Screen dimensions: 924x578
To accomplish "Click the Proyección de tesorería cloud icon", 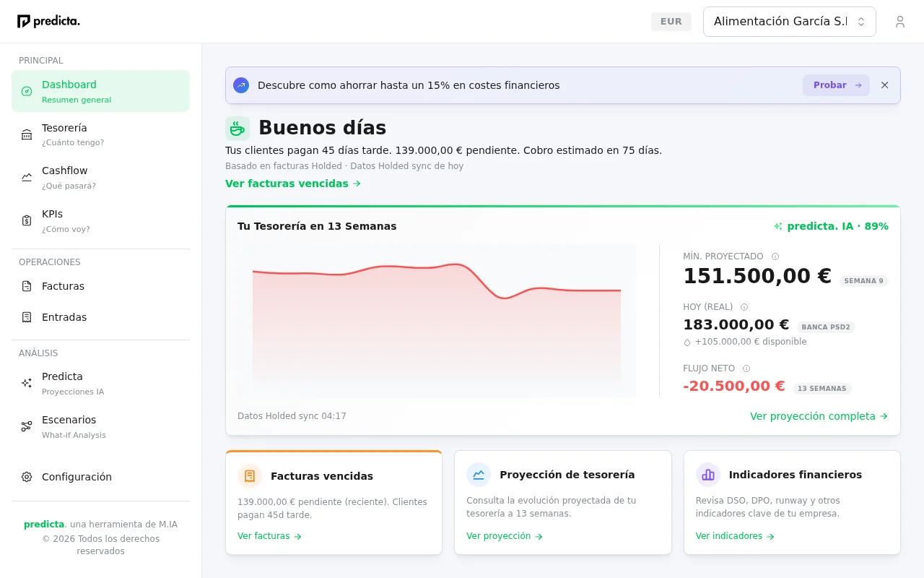I will 479,475.
